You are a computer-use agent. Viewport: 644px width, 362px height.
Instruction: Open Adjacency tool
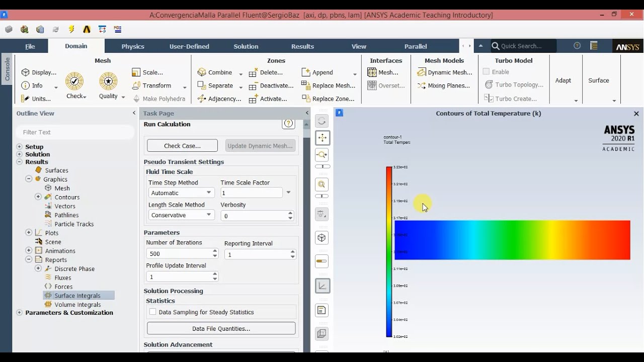tap(219, 99)
